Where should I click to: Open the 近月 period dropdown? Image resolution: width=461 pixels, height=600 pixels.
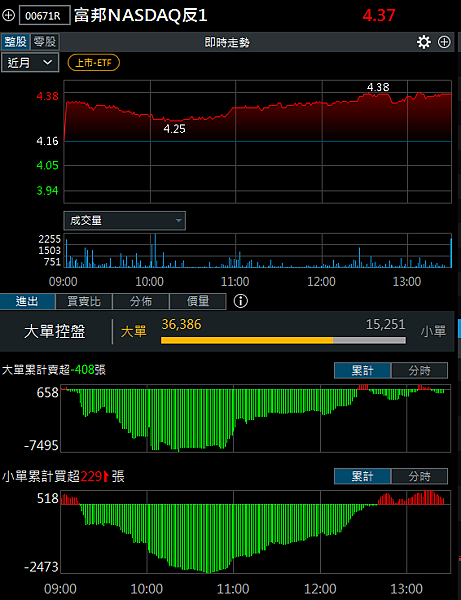[30, 62]
